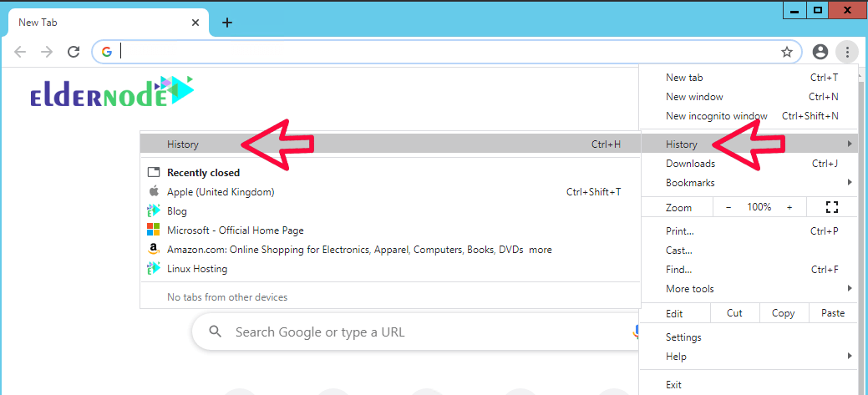Open Settings from Chrome menu
The height and width of the screenshot is (395, 868).
[x=749, y=337]
